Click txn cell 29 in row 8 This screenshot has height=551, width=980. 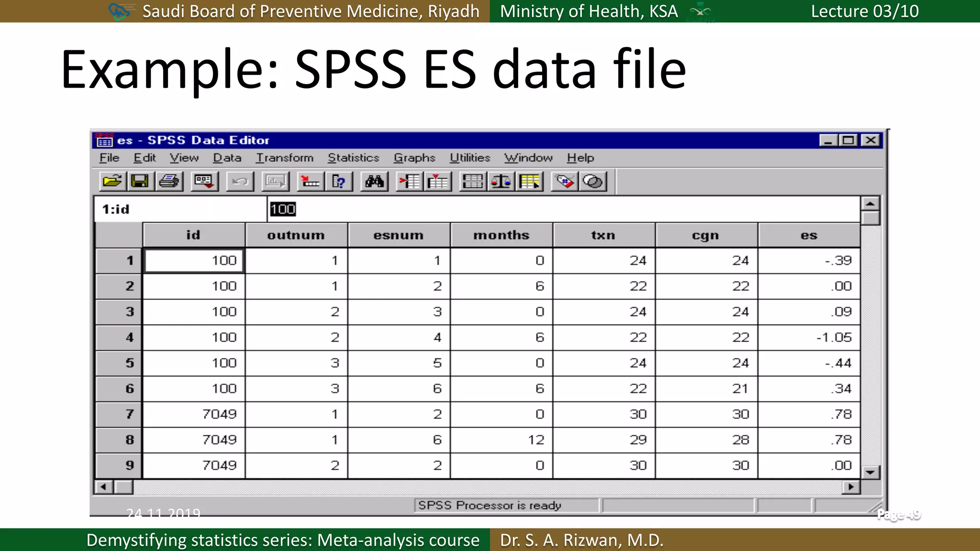coord(604,440)
